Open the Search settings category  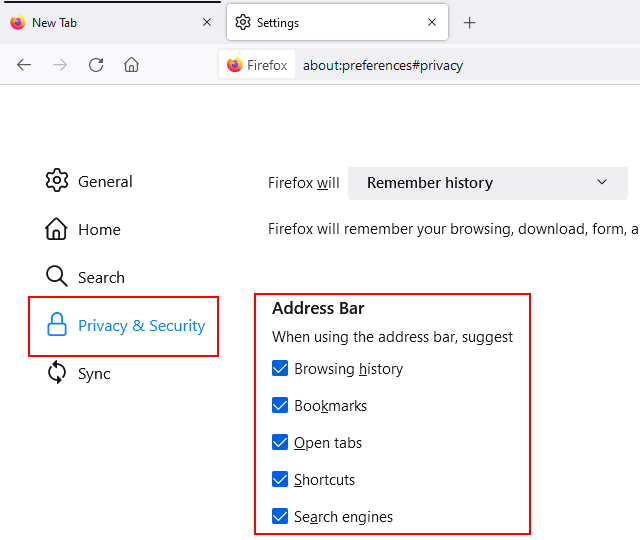(85, 277)
